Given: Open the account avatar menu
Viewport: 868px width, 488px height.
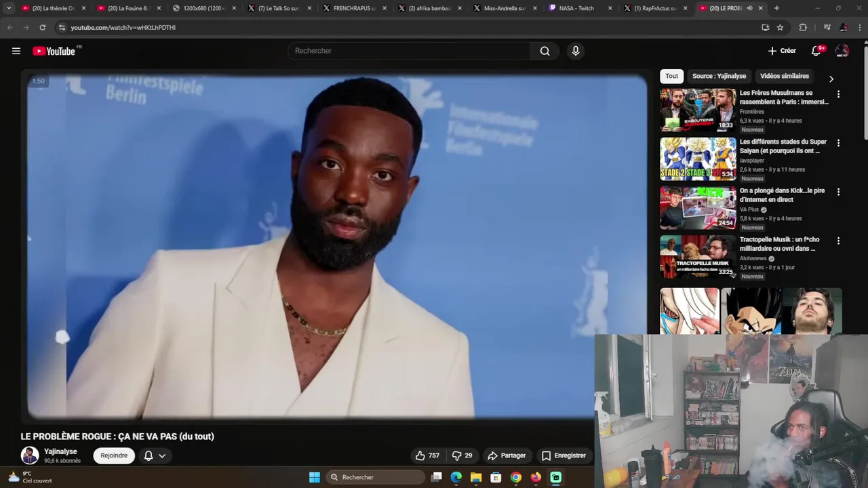Looking at the screenshot, I should [842, 51].
